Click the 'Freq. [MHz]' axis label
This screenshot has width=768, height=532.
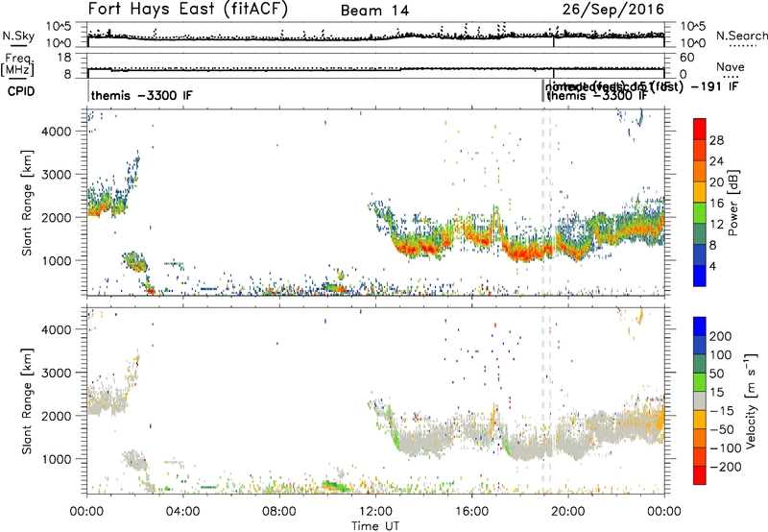pos(17,64)
